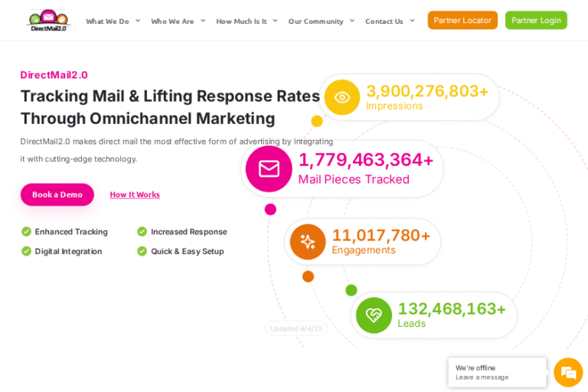Image resolution: width=588 pixels, height=392 pixels.
Task: Click the Increased Response checkmark icon
Action: pyautogui.click(x=142, y=231)
